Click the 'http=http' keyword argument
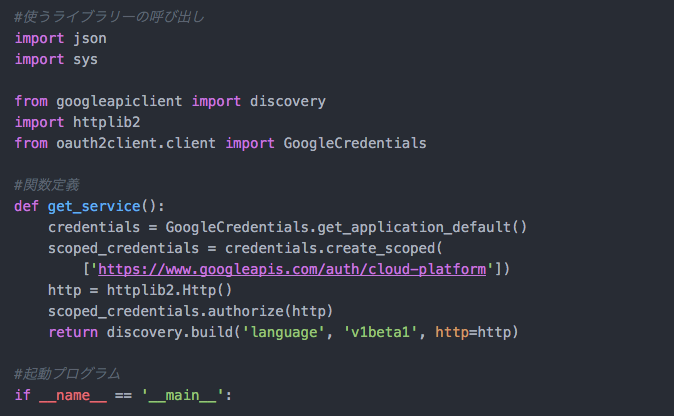Viewport: 674px width, 416px height. point(473,333)
